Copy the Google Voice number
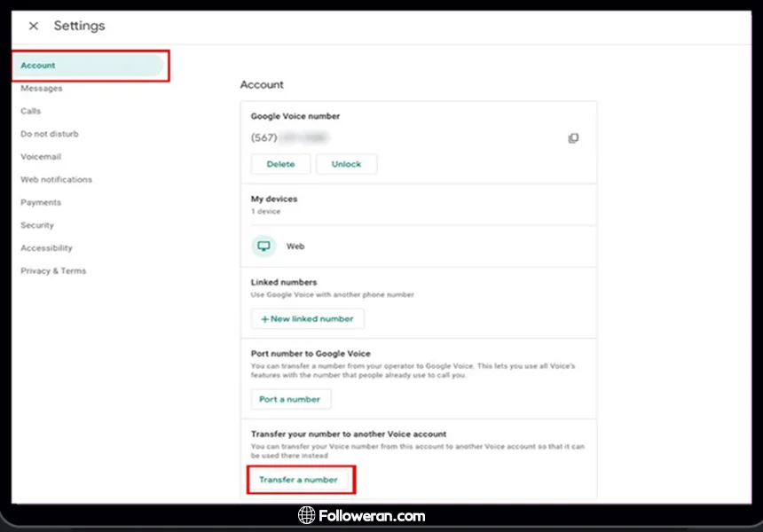Image resolution: width=763 pixels, height=532 pixels. coord(573,138)
